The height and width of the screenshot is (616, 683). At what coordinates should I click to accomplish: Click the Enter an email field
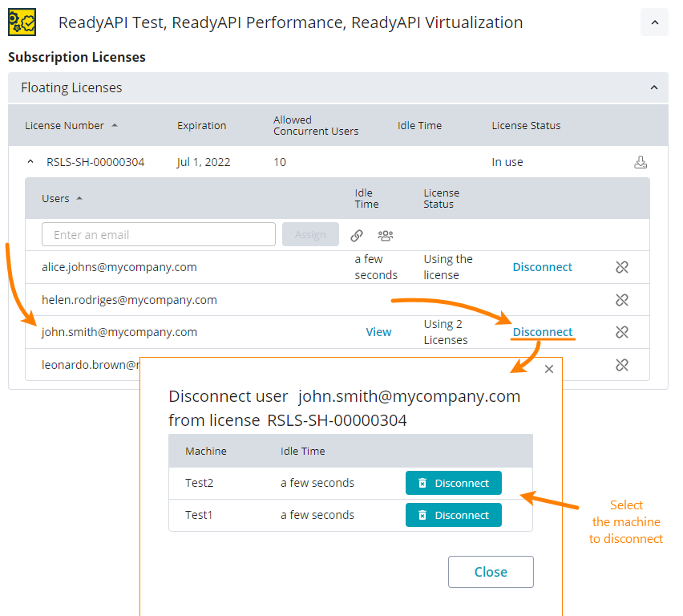pos(159,235)
